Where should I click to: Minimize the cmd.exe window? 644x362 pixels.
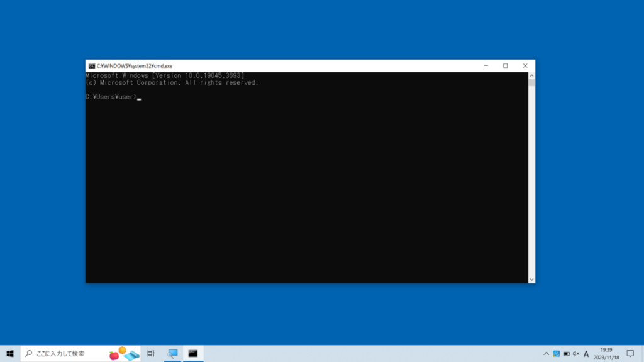coord(486,65)
